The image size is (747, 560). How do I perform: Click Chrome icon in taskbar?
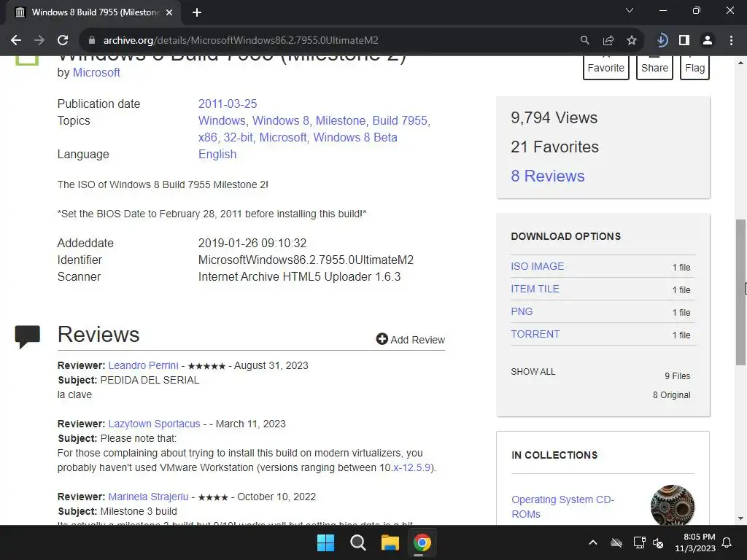[422, 542]
